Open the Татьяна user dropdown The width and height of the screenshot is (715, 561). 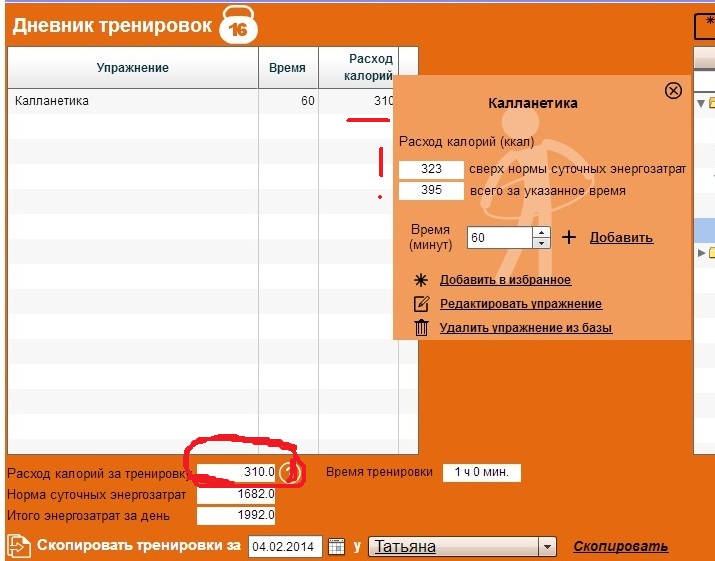click(546, 547)
